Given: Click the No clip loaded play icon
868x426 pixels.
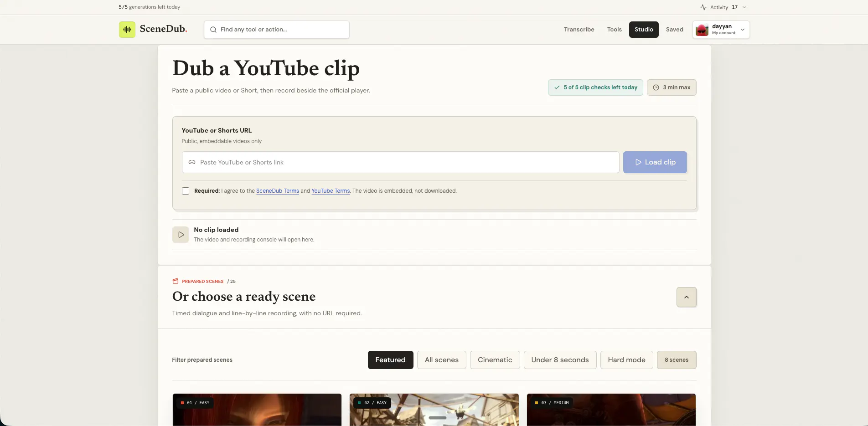Looking at the screenshot, I should 181,235.
